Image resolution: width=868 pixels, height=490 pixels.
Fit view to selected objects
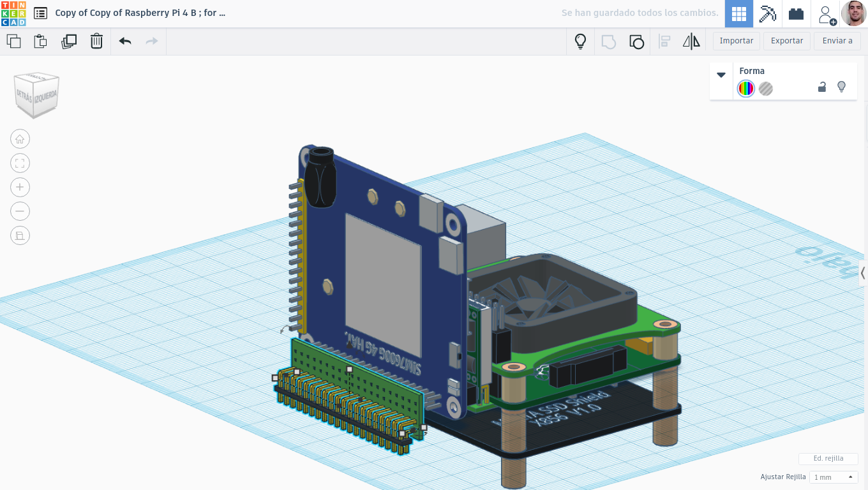(x=20, y=163)
